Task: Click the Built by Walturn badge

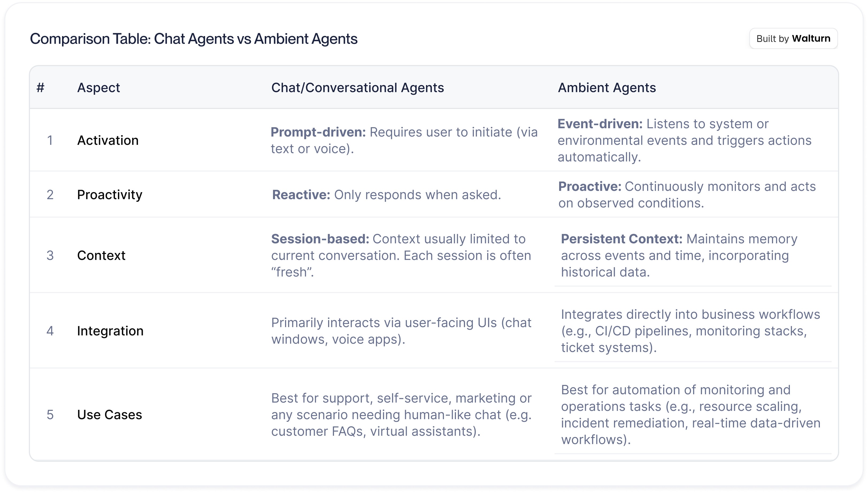Action: click(x=793, y=39)
